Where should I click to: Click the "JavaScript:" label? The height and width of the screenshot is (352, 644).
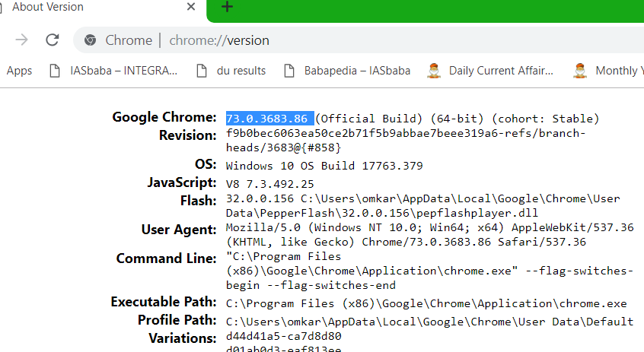pos(182,182)
